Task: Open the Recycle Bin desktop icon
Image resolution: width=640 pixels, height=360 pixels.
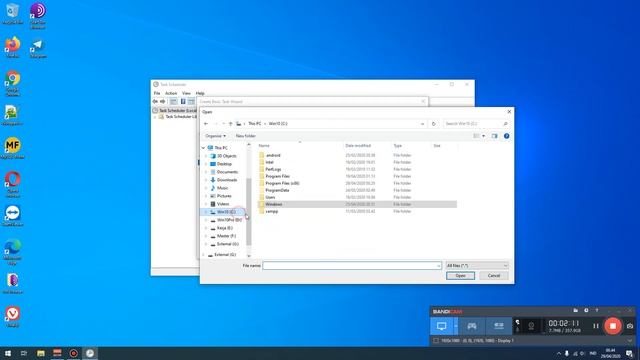Action: (13, 13)
